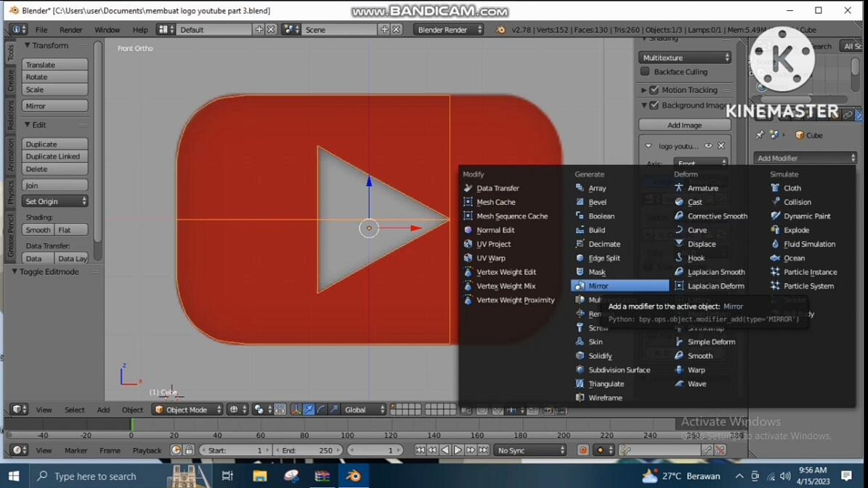Image resolution: width=868 pixels, height=488 pixels.
Task: Select the Array modifier entry
Action: click(x=597, y=188)
